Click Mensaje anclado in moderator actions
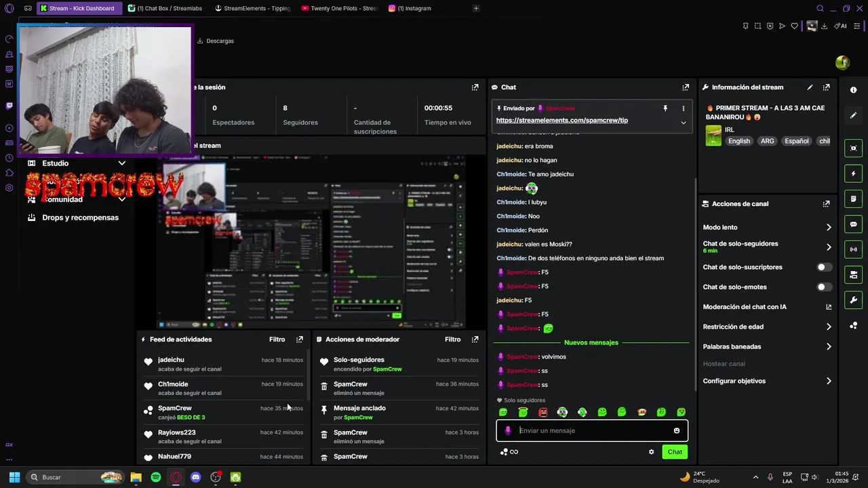 pos(359,408)
